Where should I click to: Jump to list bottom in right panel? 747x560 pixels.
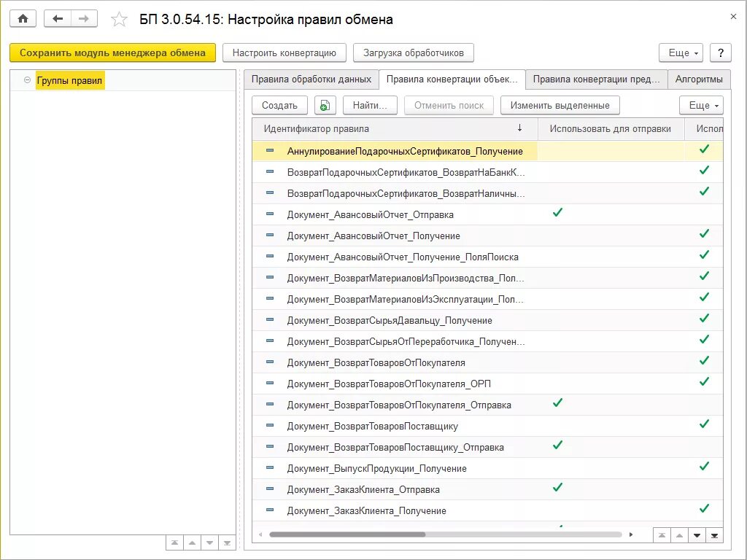pyautogui.click(x=714, y=535)
